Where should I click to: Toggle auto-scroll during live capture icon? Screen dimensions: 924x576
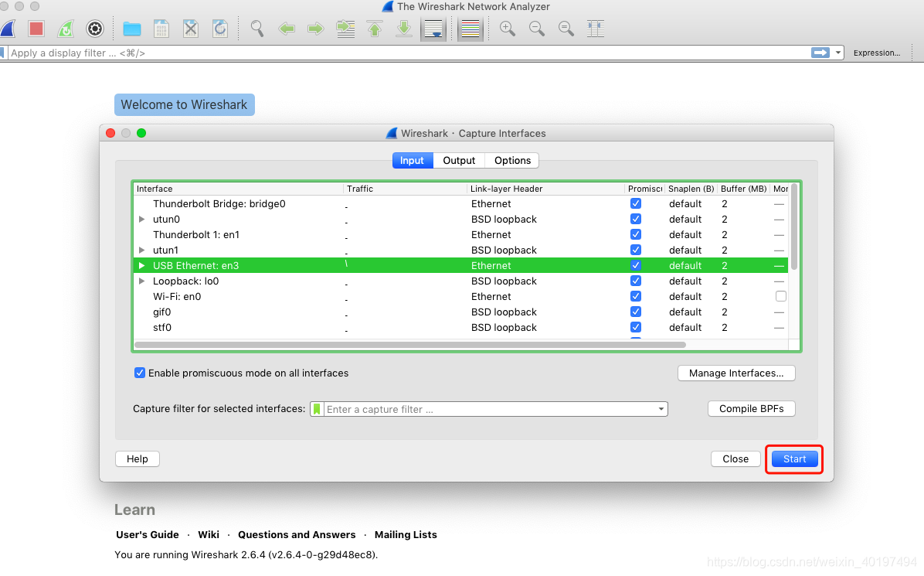tap(433, 29)
